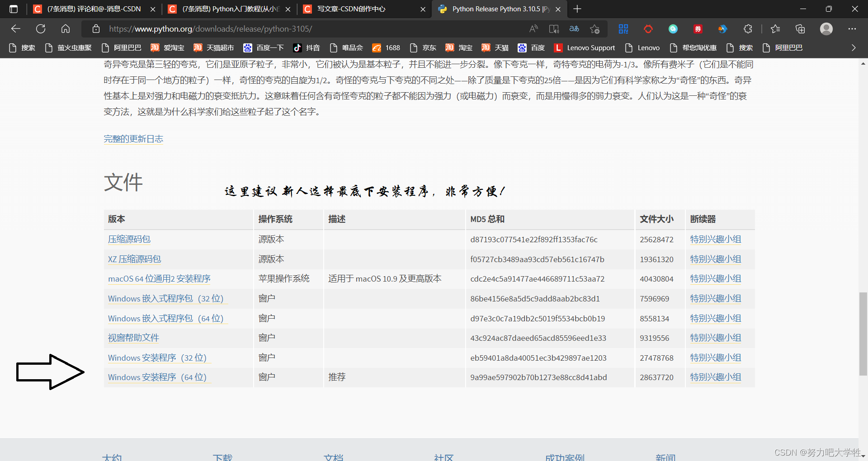
Task: Open the 抖音 bookmark
Action: tap(307, 47)
